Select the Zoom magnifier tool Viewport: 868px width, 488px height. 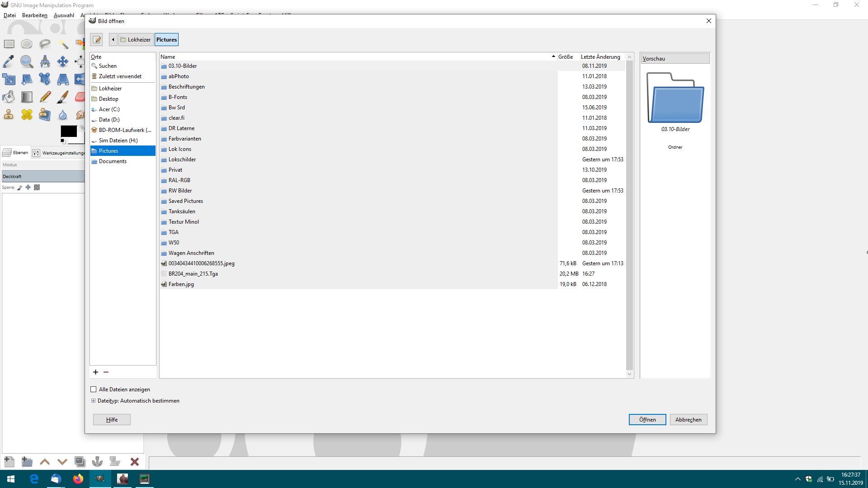[27, 61]
